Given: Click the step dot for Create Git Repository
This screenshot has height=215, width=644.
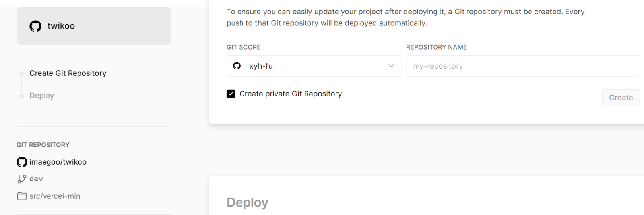Looking at the screenshot, I should pos(22,73).
